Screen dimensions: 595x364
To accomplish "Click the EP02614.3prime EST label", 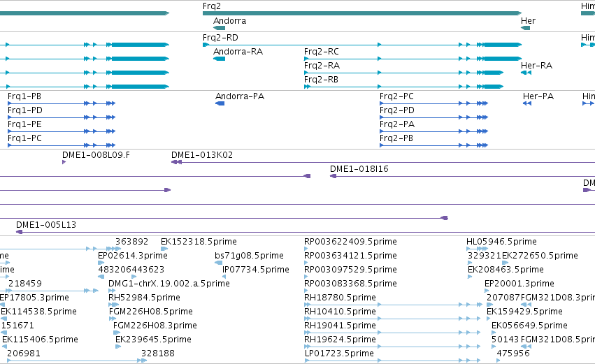I will click(133, 256).
